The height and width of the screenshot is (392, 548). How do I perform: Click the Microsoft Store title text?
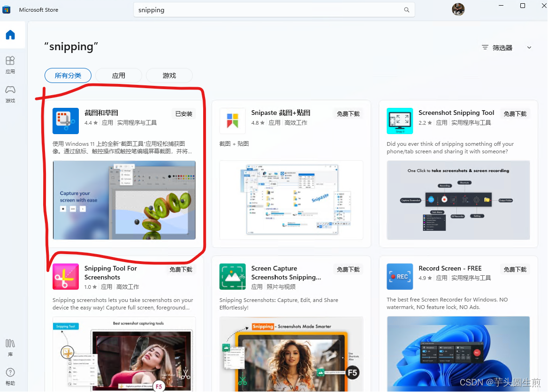(x=39, y=10)
